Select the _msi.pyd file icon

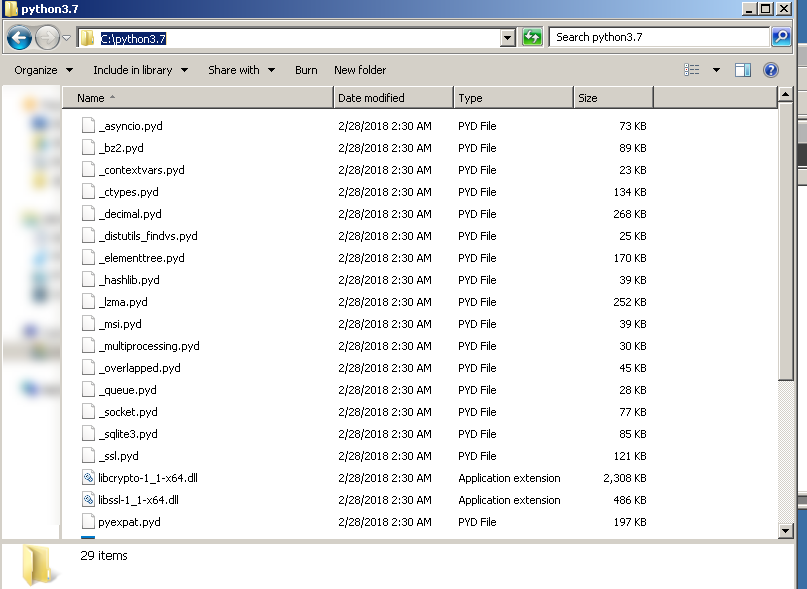(89, 324)
